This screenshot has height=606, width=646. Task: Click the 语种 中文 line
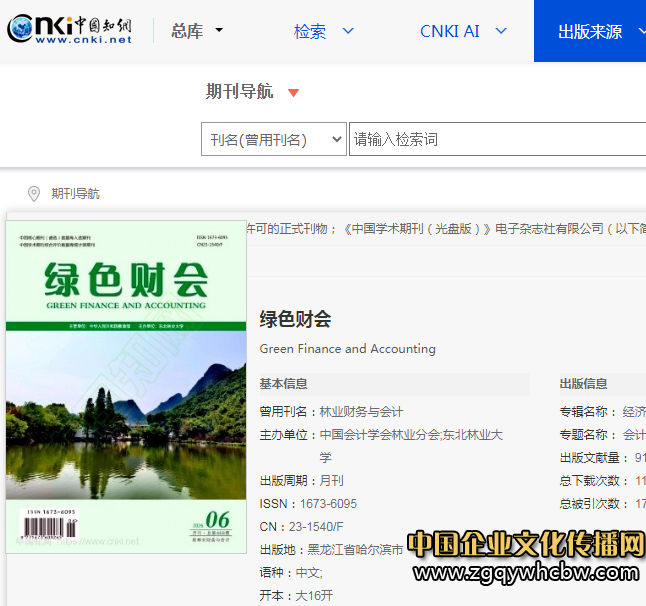point(291,573)
